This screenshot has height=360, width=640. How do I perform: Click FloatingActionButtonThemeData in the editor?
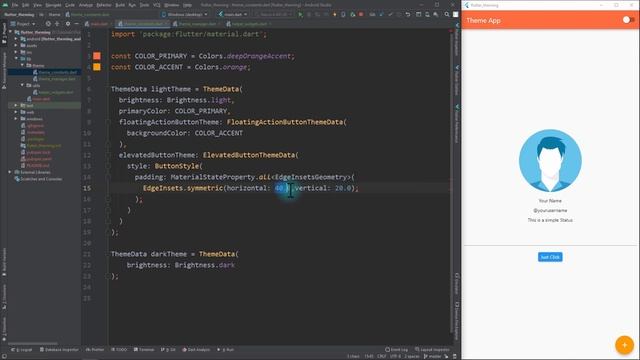point(284,122)
